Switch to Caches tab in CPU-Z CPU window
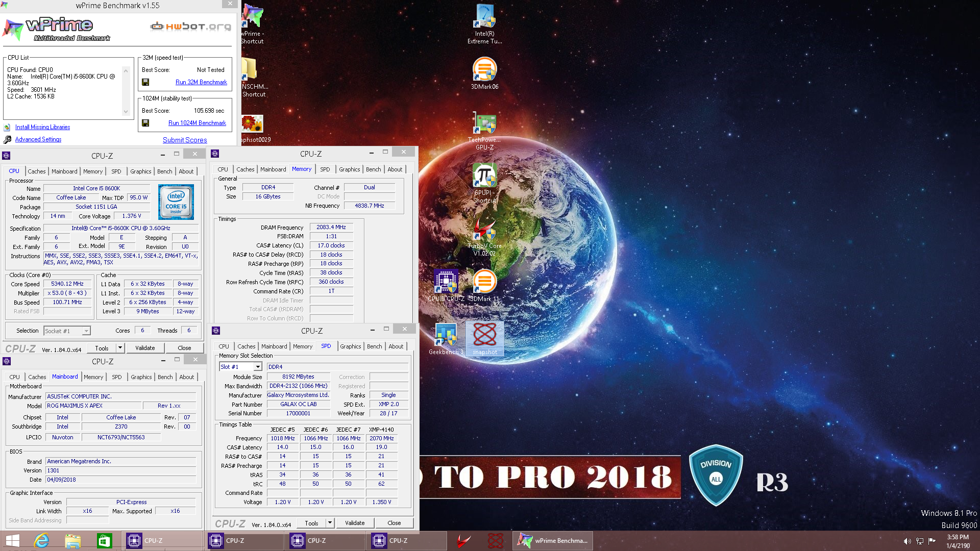 point(37,171)
